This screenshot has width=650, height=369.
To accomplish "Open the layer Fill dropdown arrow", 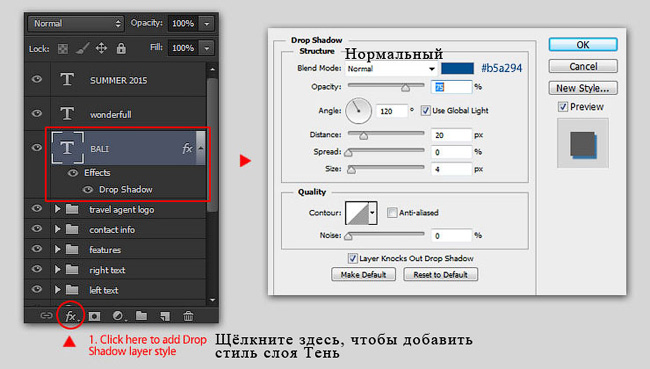I will click(206, 48).
